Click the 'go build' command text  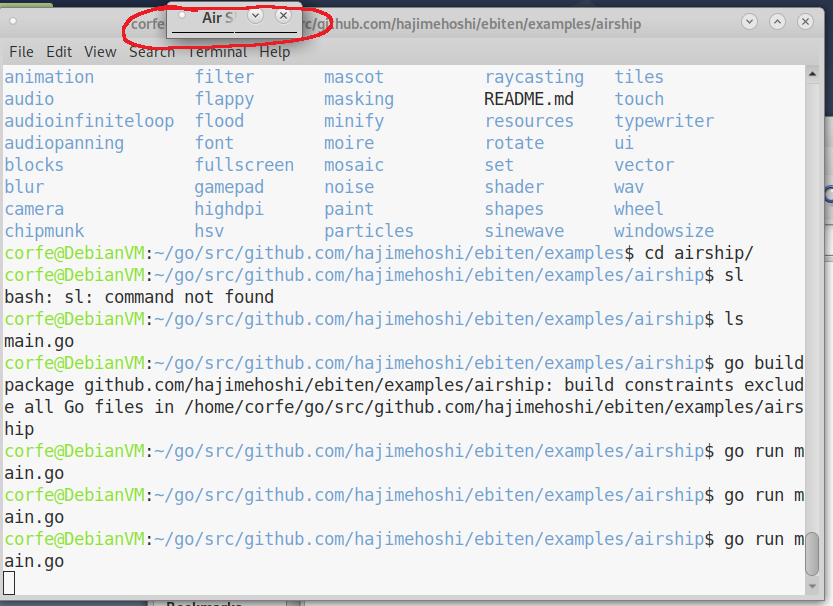click(x=764, y=363)
